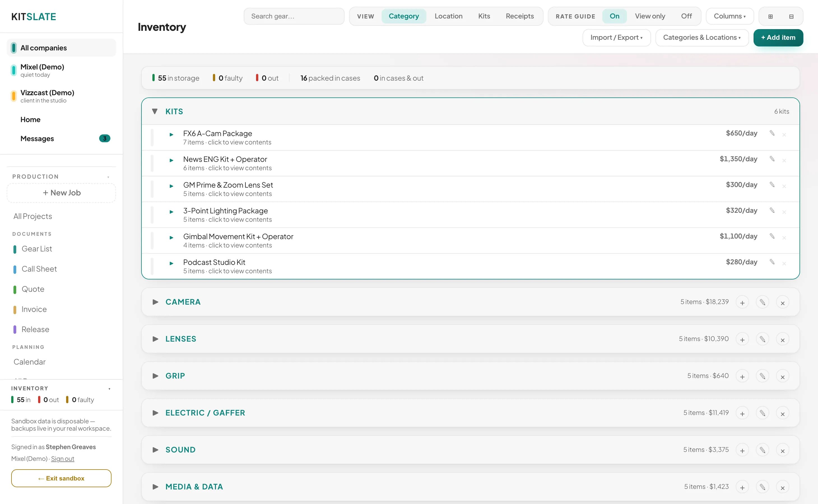Viewport: 818px width, 504px height.
Task: Switch to grid layout view icon
Action: 770,16
